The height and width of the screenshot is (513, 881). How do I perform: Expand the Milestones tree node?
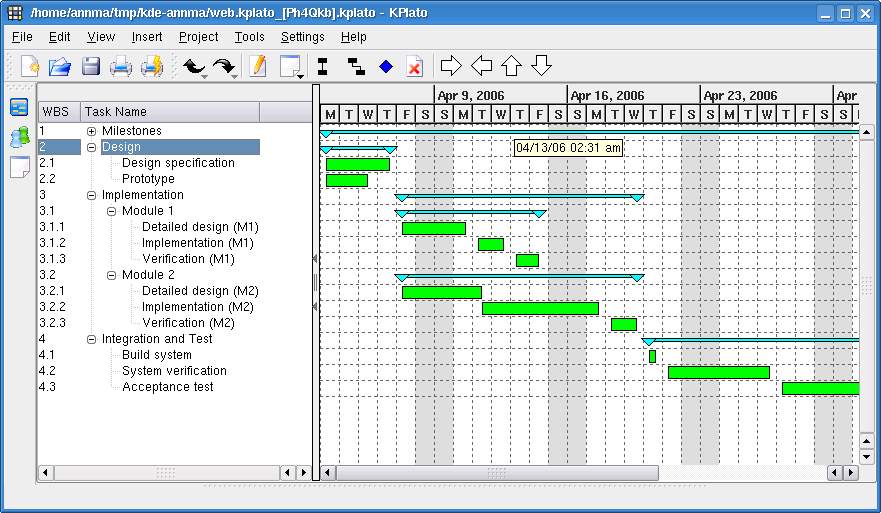[92, 131]
